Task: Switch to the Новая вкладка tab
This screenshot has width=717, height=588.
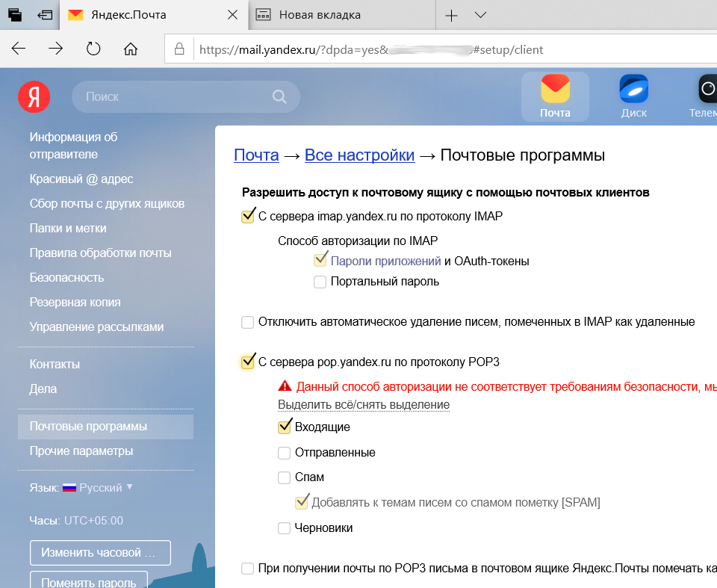Action: (342, 15)
